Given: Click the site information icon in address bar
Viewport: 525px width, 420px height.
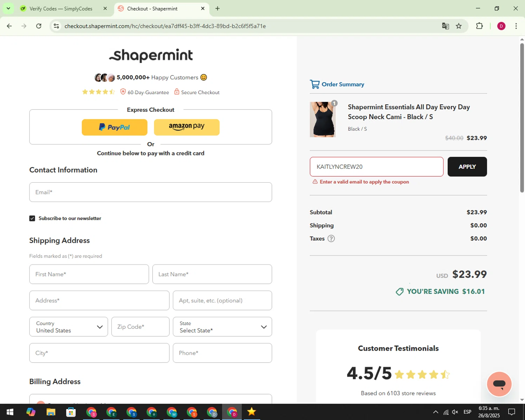Looking at the screenshot, I should pyautogui.click(x=56, y=26).
